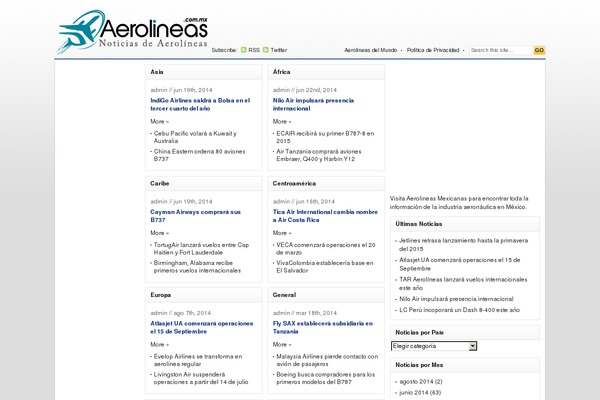
Task: Read Atlasjet UA comenzará operaciones headline
Action: coord(202,327)
